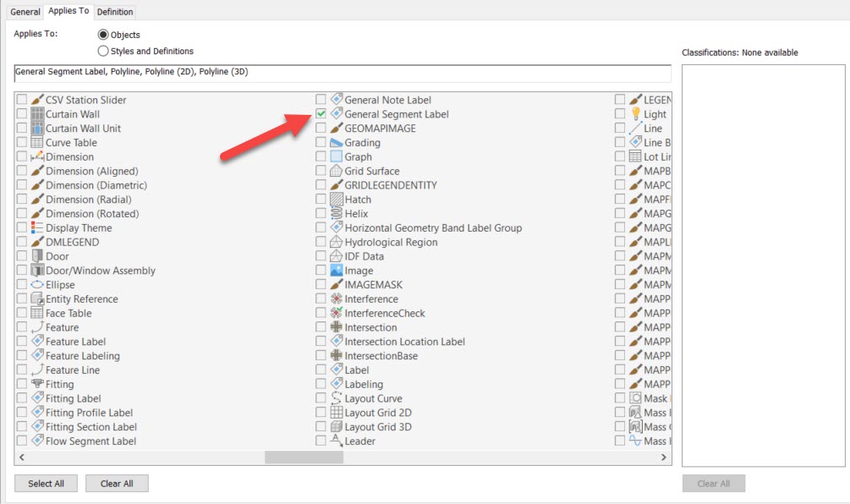Image resolution: width=850 pixels, height=504 pixels.
Task: Uncheck the General Segment Label checkbox
Action: point(321,113)
